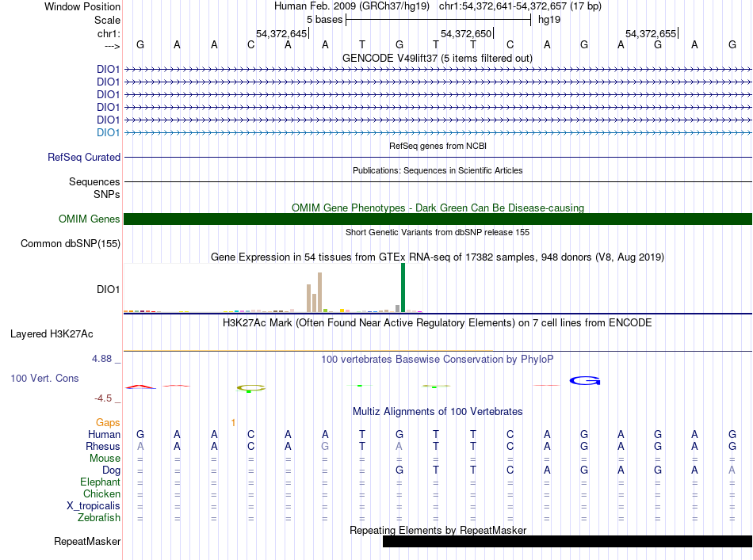Click the RepeatMasker track label

(x=87, y=543)
